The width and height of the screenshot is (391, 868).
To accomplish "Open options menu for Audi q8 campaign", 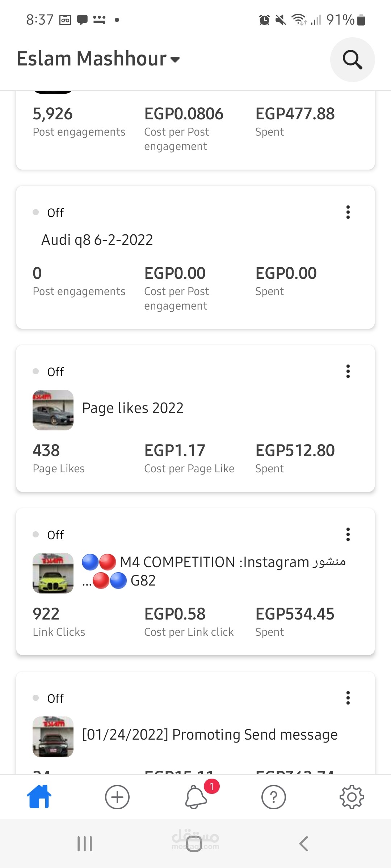I will point(348,212).
